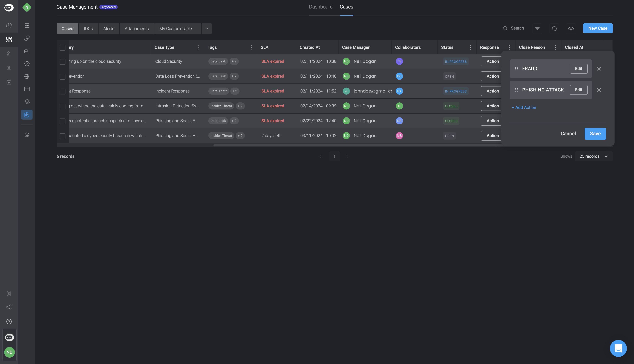Open the 25 records page size dropdown
The height and width of the screenshot is (364, 634).
(593, 157)
